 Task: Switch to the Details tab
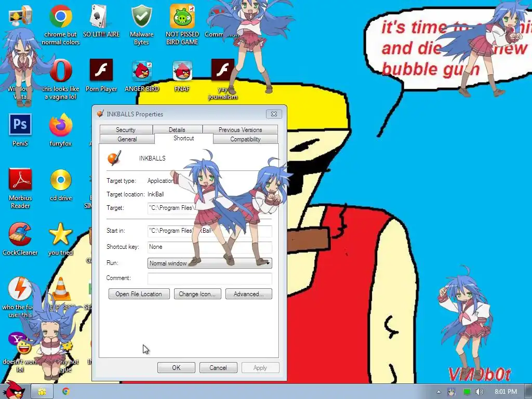click(x=177, y=129)
